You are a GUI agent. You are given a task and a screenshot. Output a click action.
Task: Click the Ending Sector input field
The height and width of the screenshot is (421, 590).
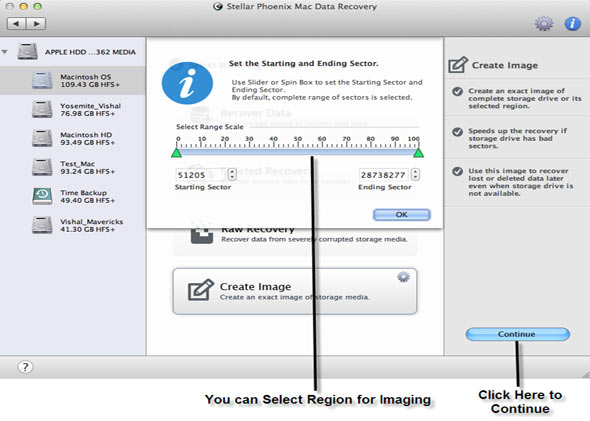[384, 175]
